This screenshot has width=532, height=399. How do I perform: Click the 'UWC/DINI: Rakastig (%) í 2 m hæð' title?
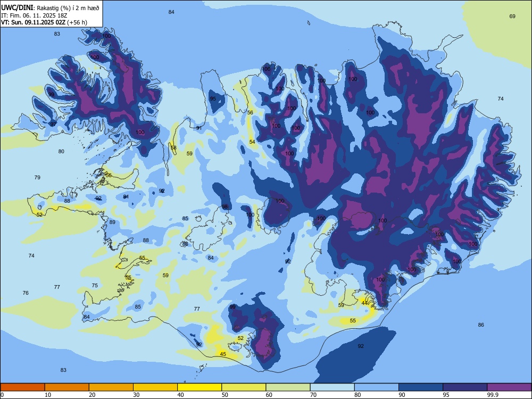coord(50,8)
